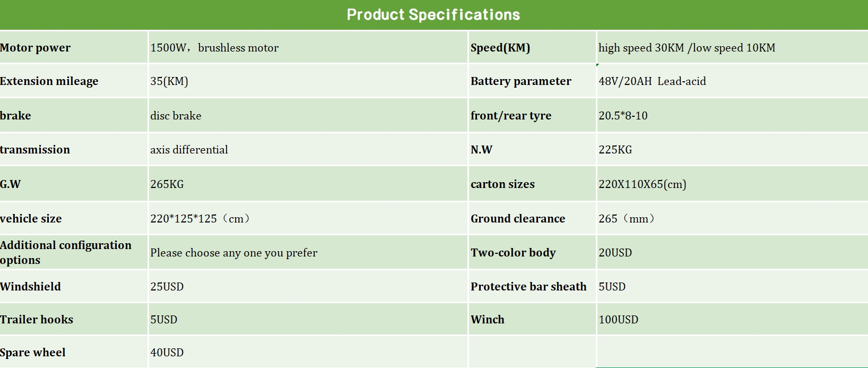Click the Winch 100USD price cell
The height and width of the screenshot is (368, 868).
click(618, 320)
